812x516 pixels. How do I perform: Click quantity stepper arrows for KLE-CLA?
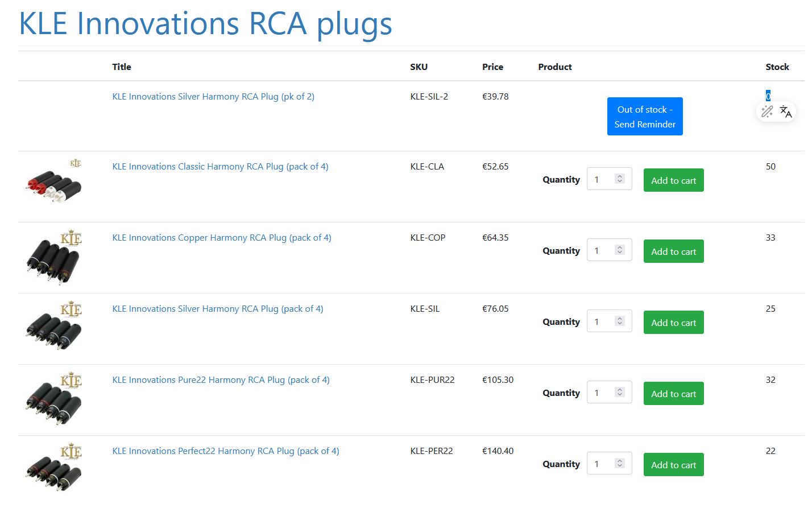(x=620, y=179)
